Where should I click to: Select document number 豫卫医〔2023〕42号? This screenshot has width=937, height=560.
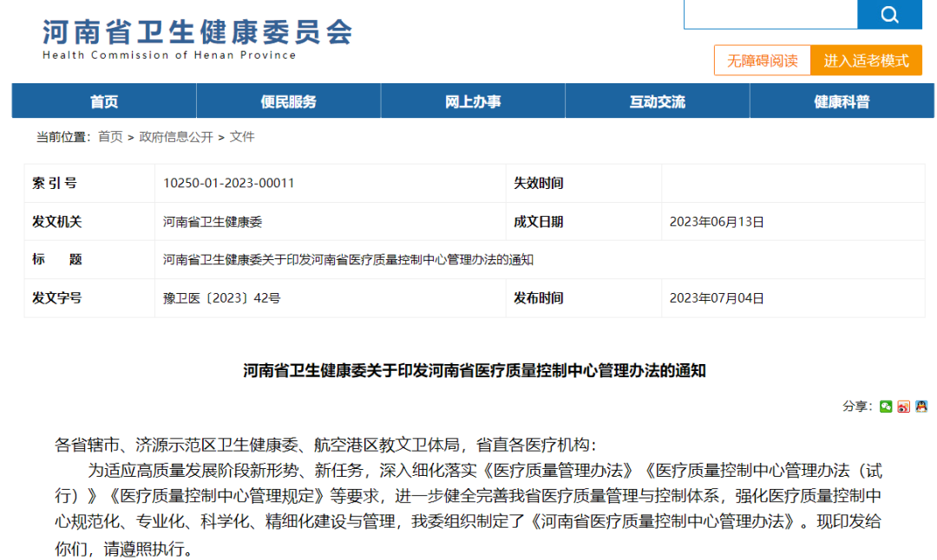222,298
